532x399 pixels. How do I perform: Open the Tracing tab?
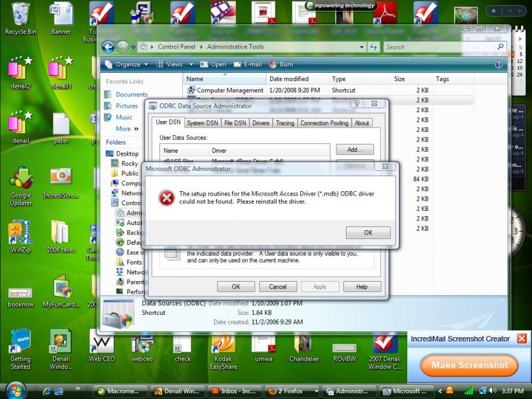[x=285, y=123]
